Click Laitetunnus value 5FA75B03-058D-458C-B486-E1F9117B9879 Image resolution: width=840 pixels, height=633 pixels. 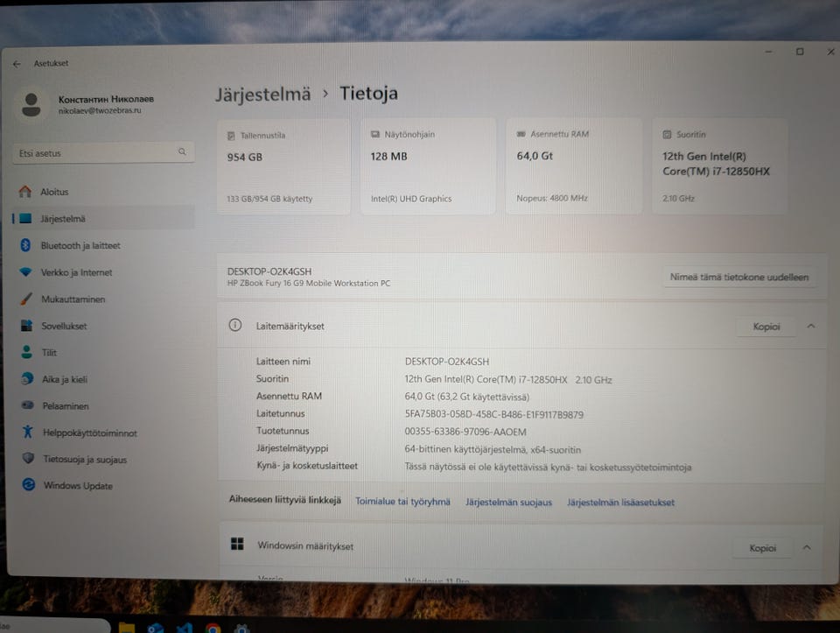[493, 414]
